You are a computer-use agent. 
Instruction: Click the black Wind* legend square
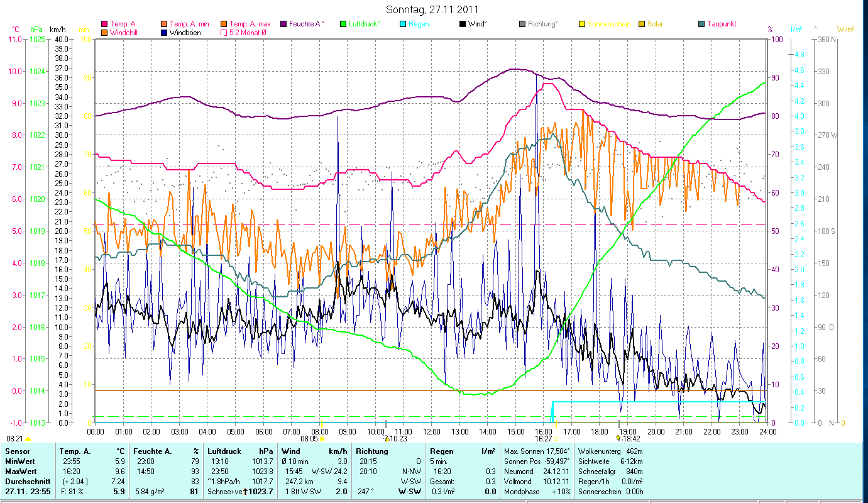click(x=462, y=24)
